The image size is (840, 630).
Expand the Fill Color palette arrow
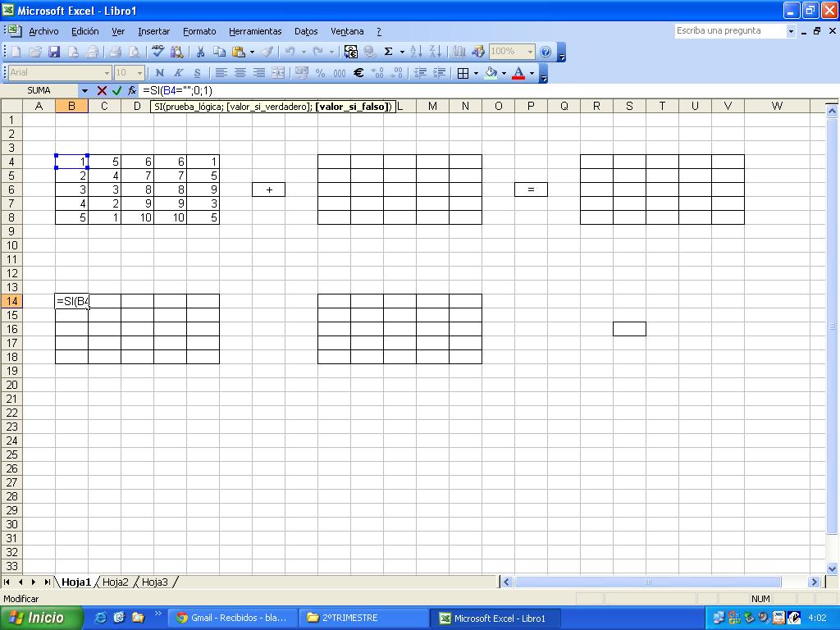point(504,73)
